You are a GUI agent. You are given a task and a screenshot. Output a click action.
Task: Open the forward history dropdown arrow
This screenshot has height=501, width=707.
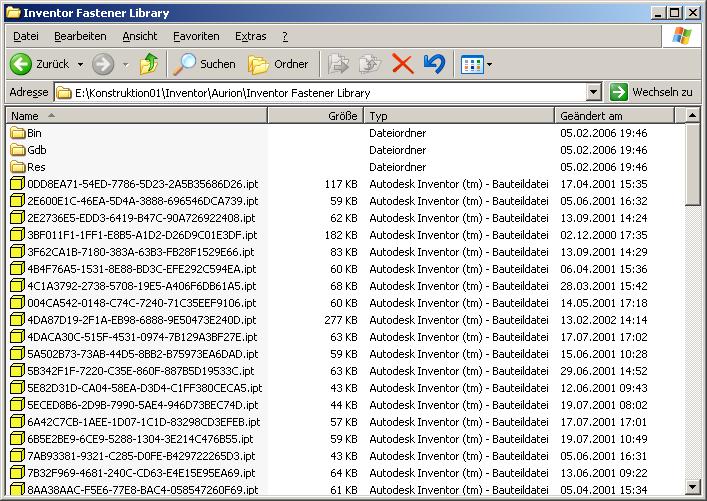click(126, 64)
